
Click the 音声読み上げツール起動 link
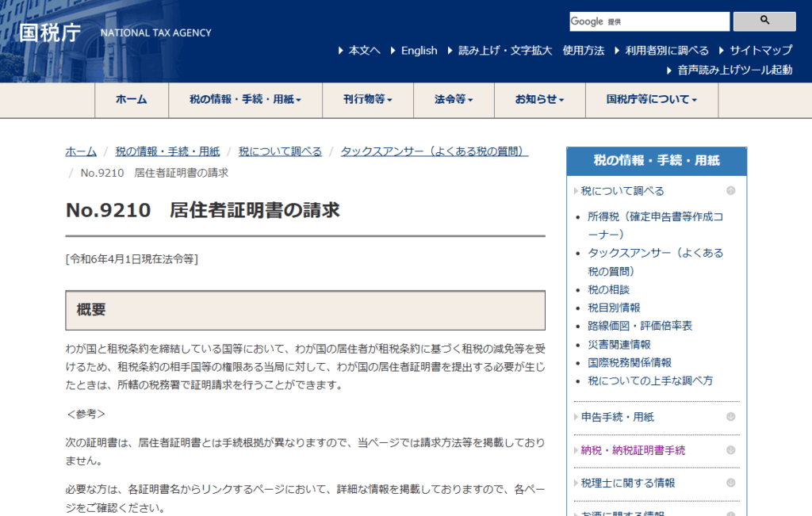point(734,70)
